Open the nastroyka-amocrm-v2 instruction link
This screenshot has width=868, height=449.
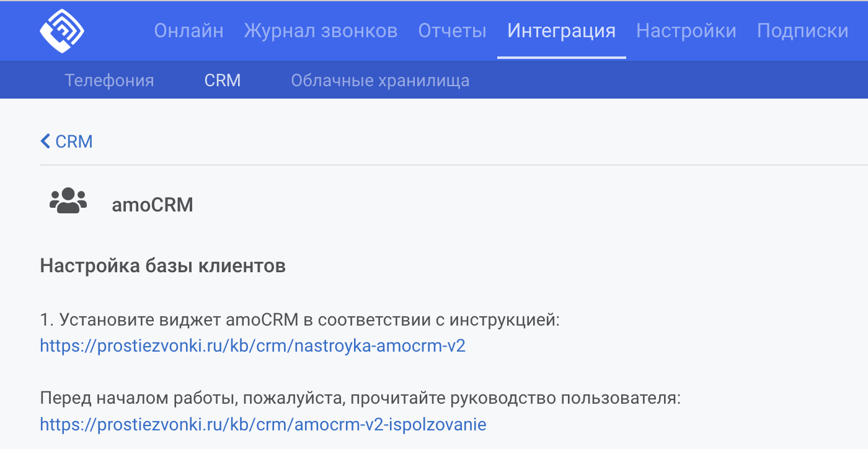tap(253, 345)
